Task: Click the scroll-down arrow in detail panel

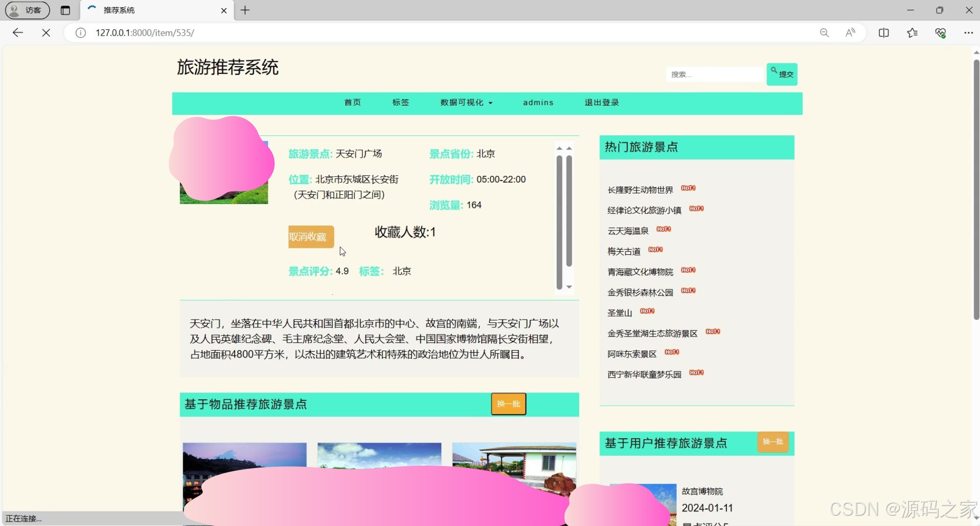Action: 568,287
